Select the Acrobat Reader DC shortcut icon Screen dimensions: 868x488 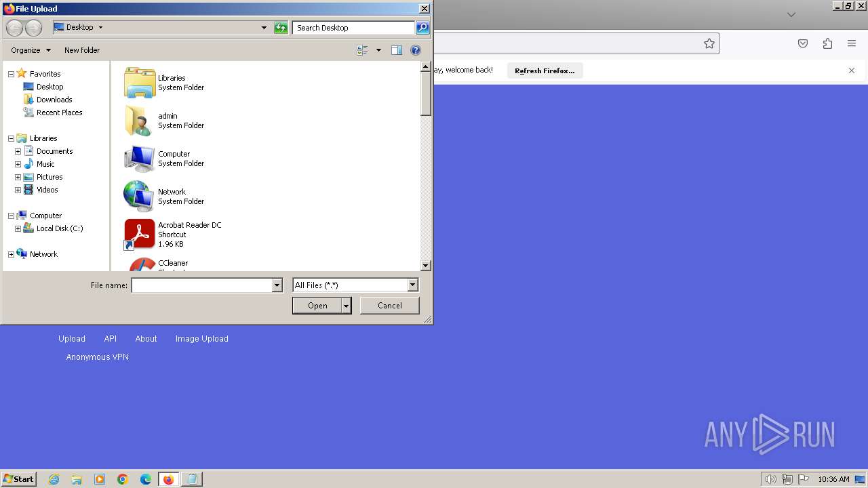(140, 235)
